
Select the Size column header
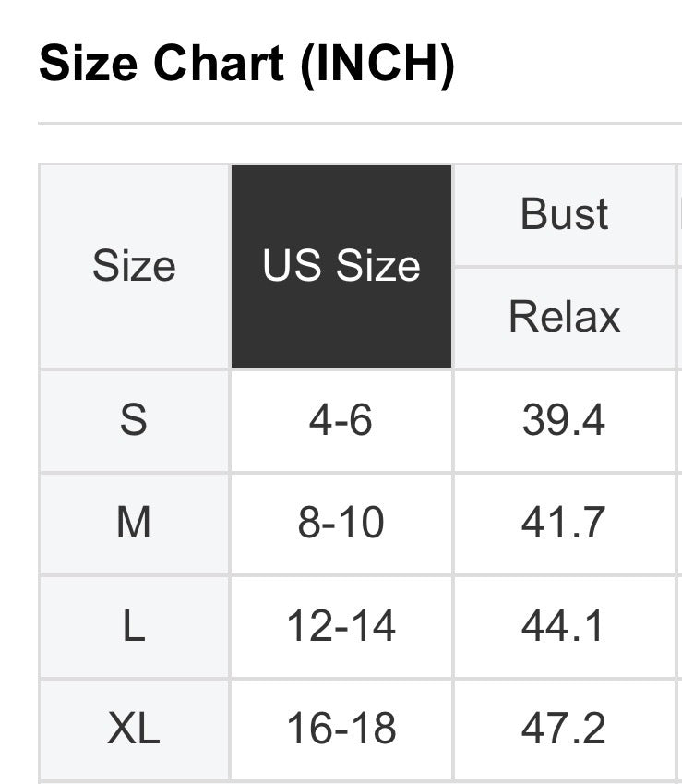click(134, 266)
